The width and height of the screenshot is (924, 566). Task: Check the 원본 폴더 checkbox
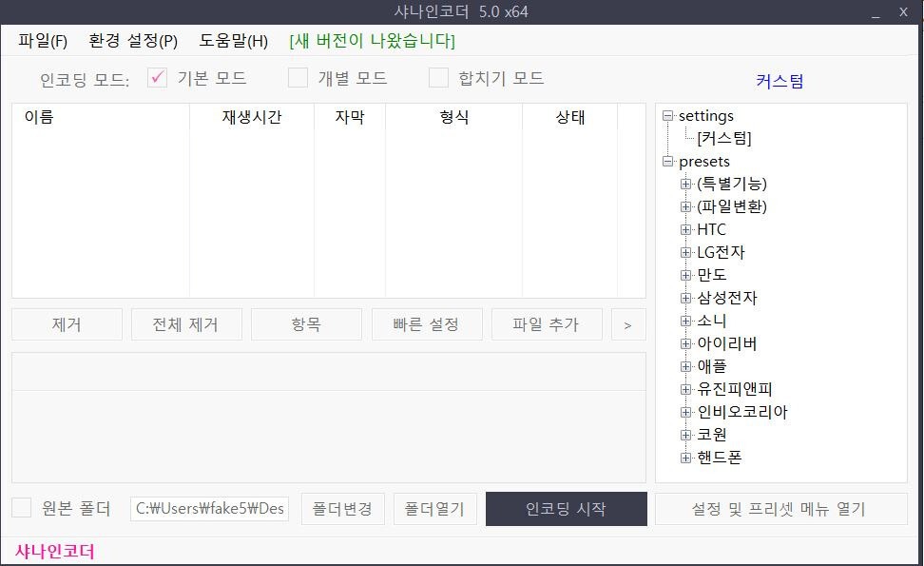(20, 508)
